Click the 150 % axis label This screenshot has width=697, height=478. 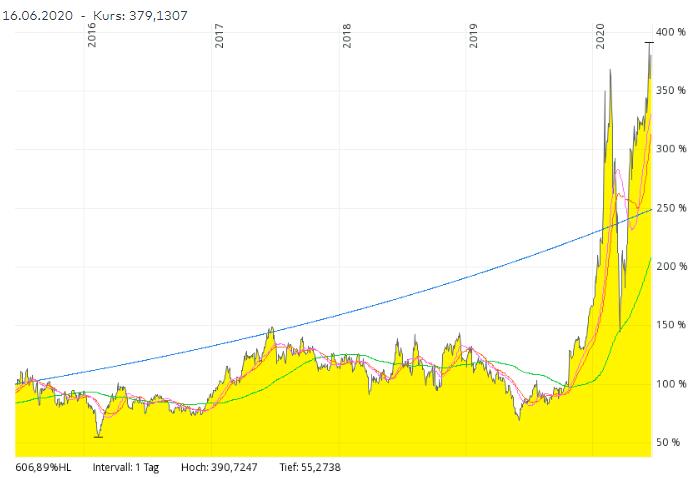[671, 325]
